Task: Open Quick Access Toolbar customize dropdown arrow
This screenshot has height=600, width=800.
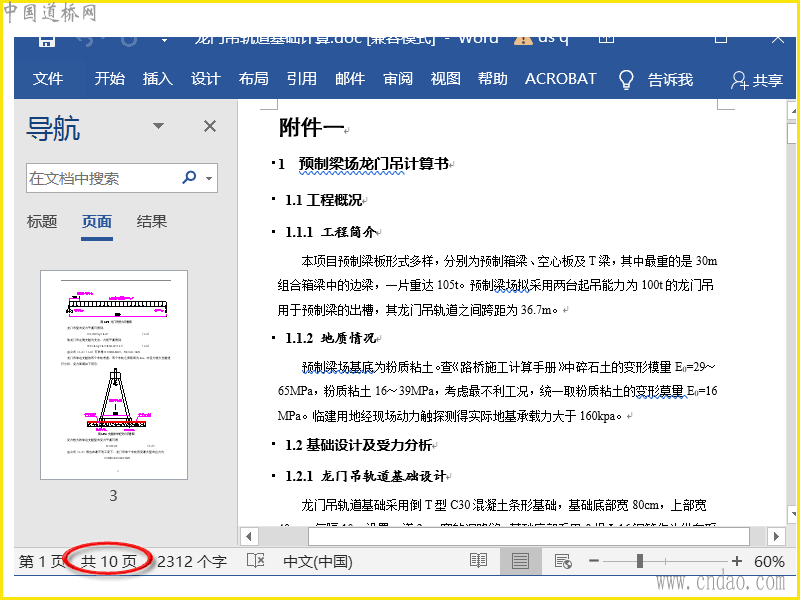Action: click(164, 40)
